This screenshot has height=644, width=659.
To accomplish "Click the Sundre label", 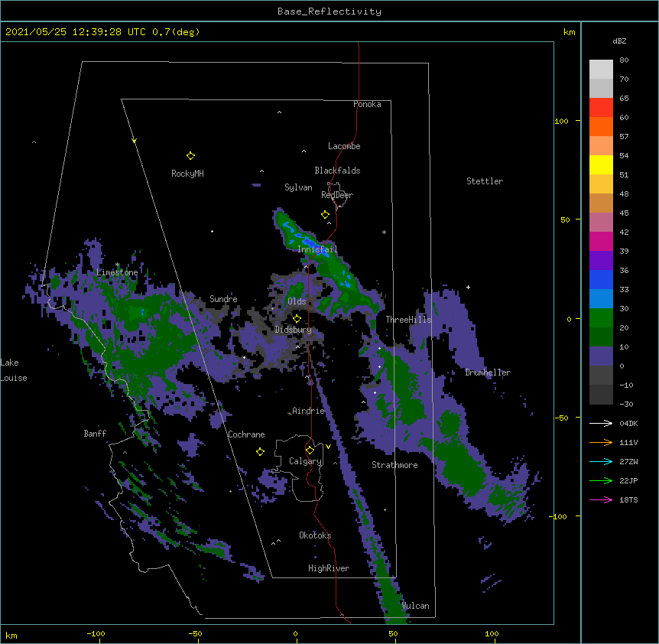I will coord(223,299).
